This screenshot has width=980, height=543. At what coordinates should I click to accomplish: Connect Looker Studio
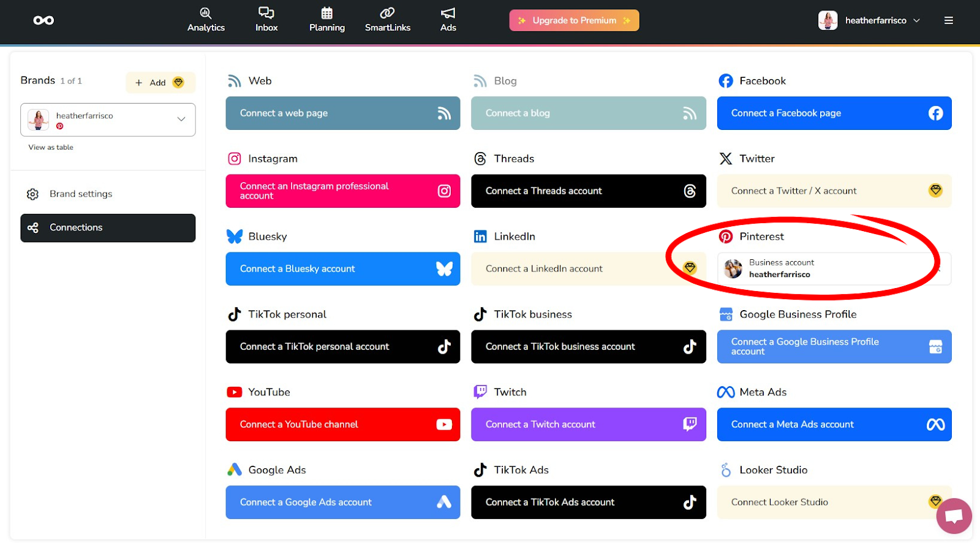click(x=834, y=502)
